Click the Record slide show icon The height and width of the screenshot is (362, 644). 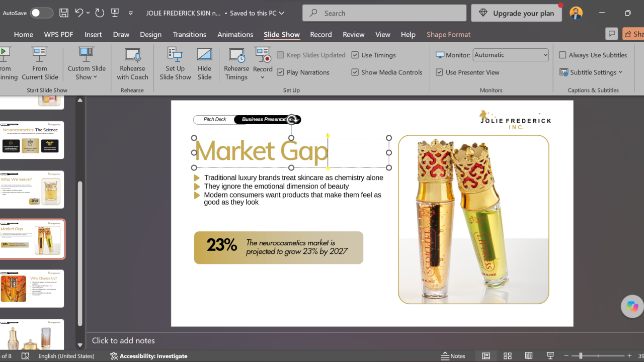263,55
